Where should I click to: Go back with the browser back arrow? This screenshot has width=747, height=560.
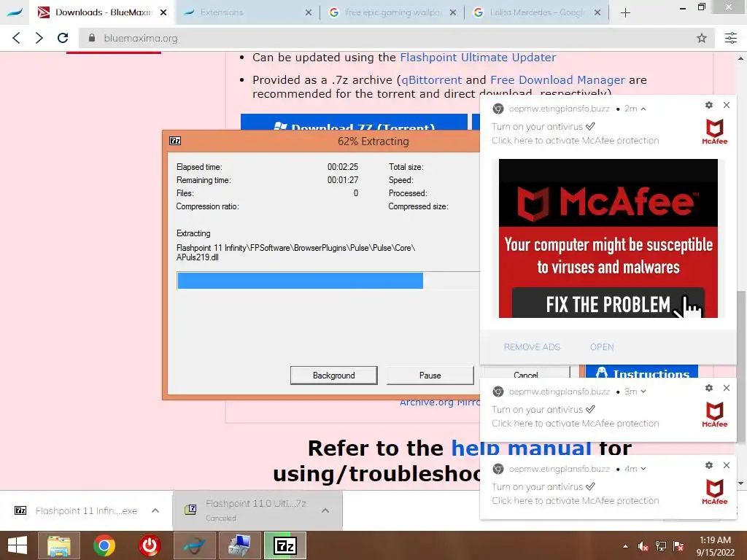pos(16,38)
